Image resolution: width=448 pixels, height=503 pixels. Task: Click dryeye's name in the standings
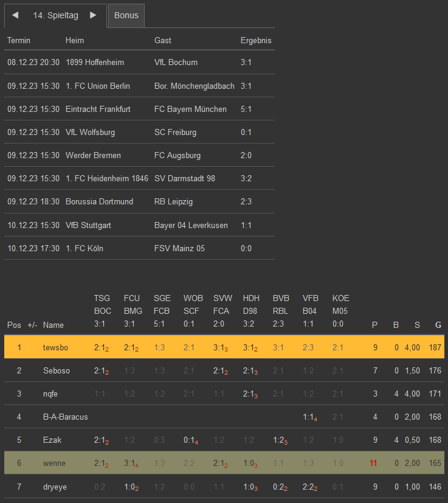pos(55,486)
